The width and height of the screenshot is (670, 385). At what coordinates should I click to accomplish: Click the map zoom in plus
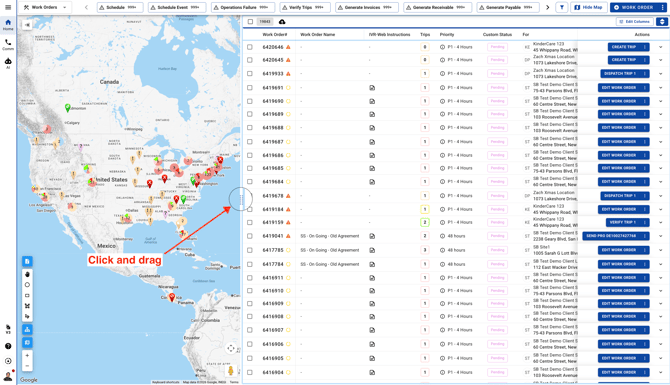27,356
